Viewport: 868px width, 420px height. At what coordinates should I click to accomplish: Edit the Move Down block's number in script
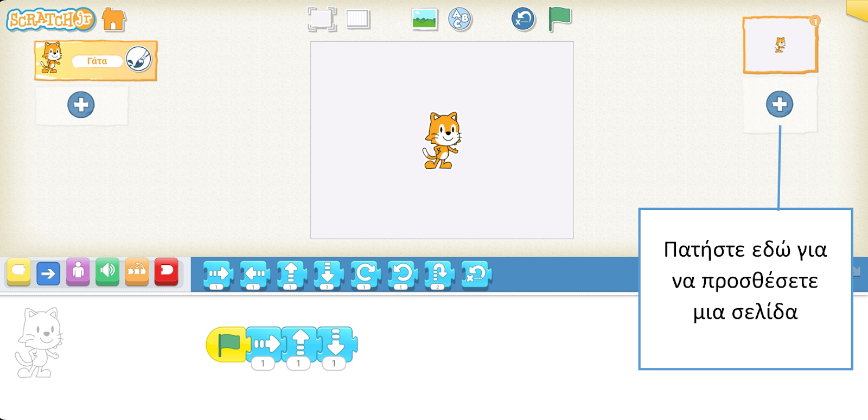(334, 364)
